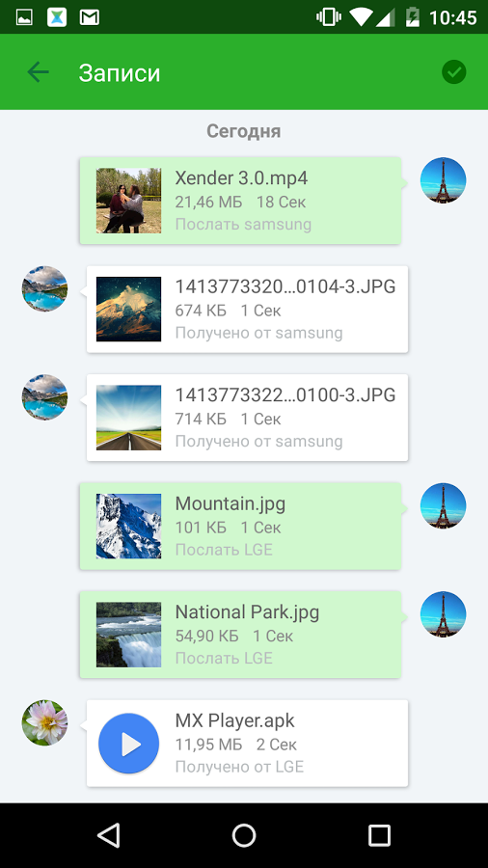Viewport: 488px width, 868px height.
Task: Tap the lake avatar beside 1413773320 JPG entry
Action: click(44, 288)
